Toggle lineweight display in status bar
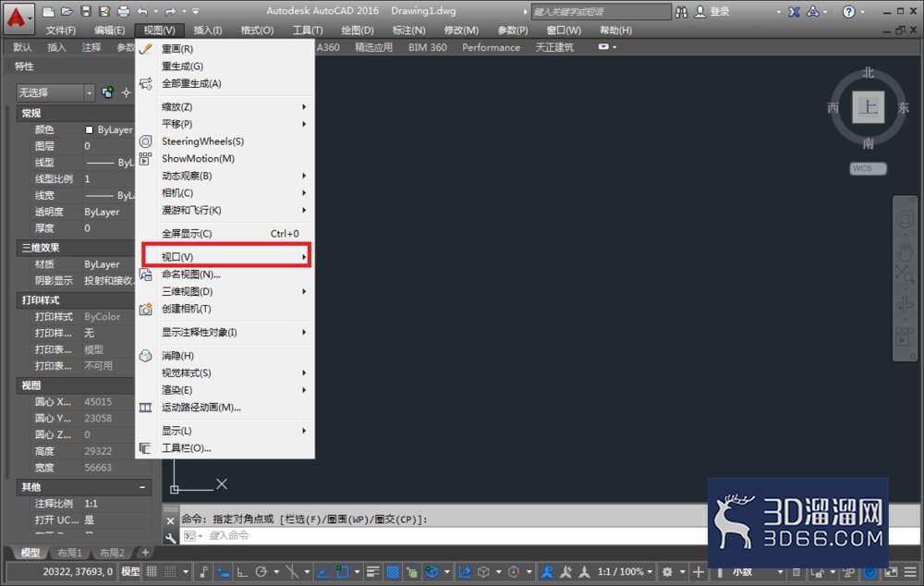The height and width of the screenshot is (586, 924). coord(372,572)
